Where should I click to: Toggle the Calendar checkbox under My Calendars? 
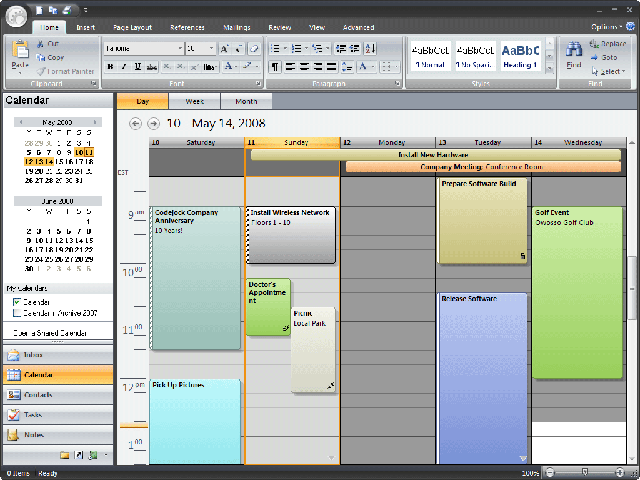[17, 302]
